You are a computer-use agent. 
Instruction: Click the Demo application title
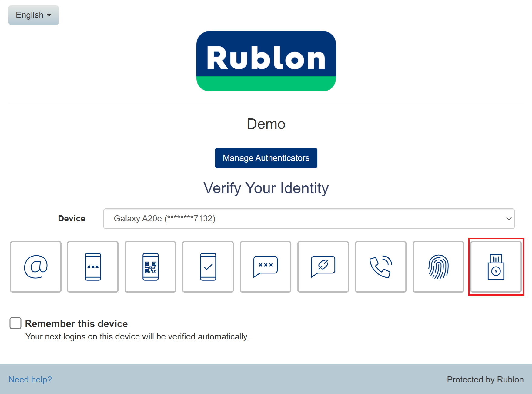pyautogui.click(x=266, y=124)
